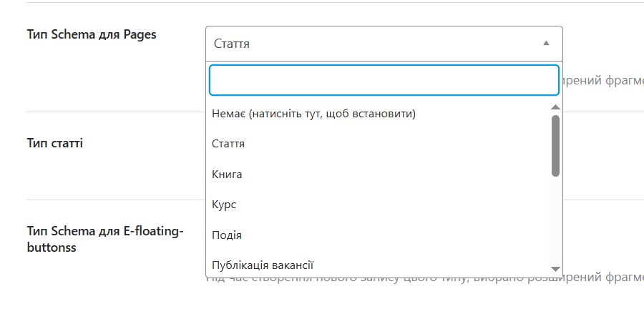
Task: Choose Стаття from the dropdown list
Action: pyautogui.click(x=229, y=144)
